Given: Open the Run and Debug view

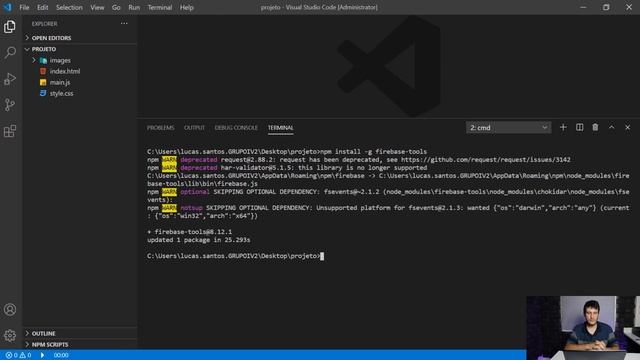Looking at the screenshot, I should point(10,79).
